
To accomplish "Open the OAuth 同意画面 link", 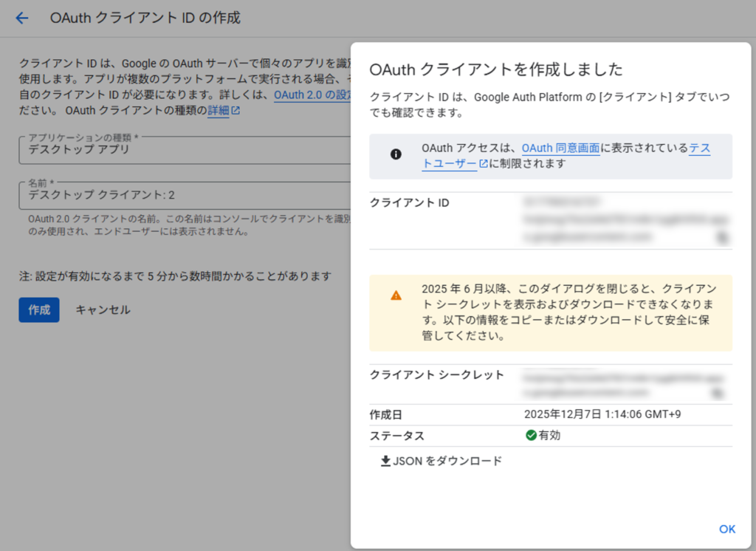I will click(x=560, y=148).
